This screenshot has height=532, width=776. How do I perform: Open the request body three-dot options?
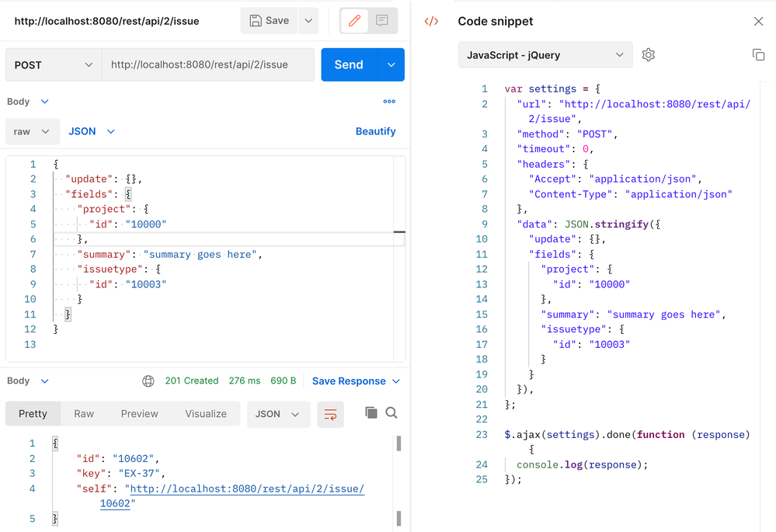click(389, 102)
